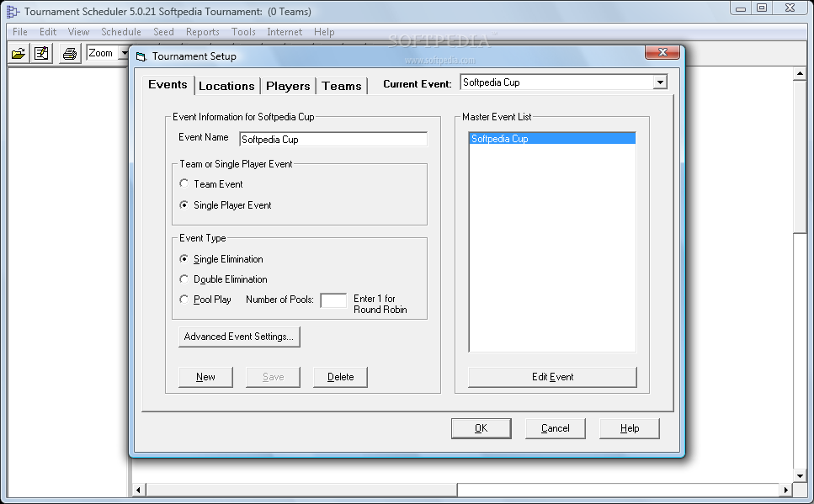Open the Teams tab
This screenshot has height=504, width=814.
pos(342,86)
